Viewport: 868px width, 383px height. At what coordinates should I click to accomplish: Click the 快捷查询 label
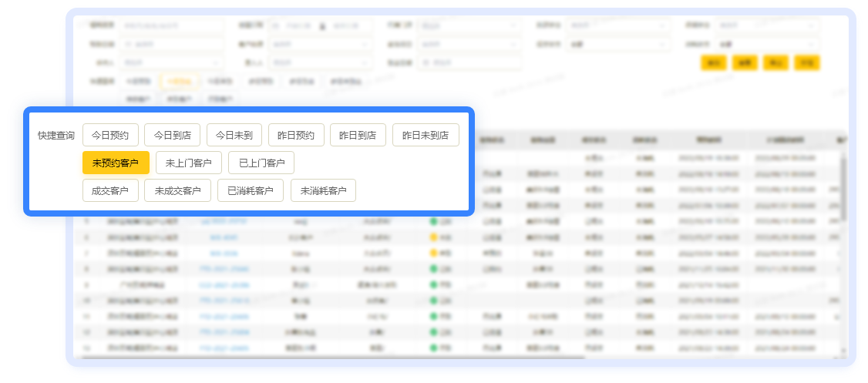[x=56, y=135]
